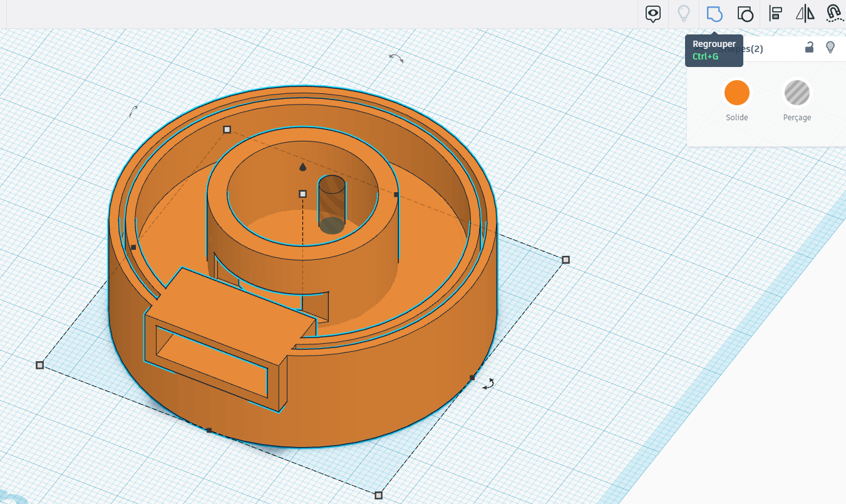The height and width of the screenshot is (504, 846).
Task: Click the greyed-out show all lightbulb
Action: 684,13
